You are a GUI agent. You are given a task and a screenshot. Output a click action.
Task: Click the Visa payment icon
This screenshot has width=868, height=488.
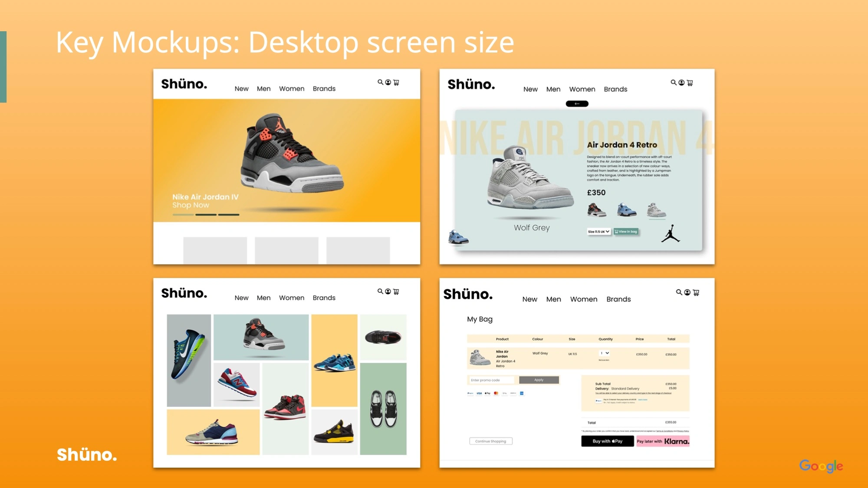pyautogui.click(x=479, y=393)
